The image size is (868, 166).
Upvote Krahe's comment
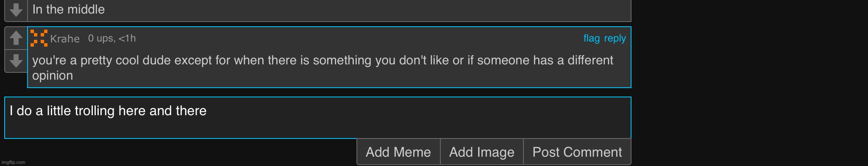point(16,38)
